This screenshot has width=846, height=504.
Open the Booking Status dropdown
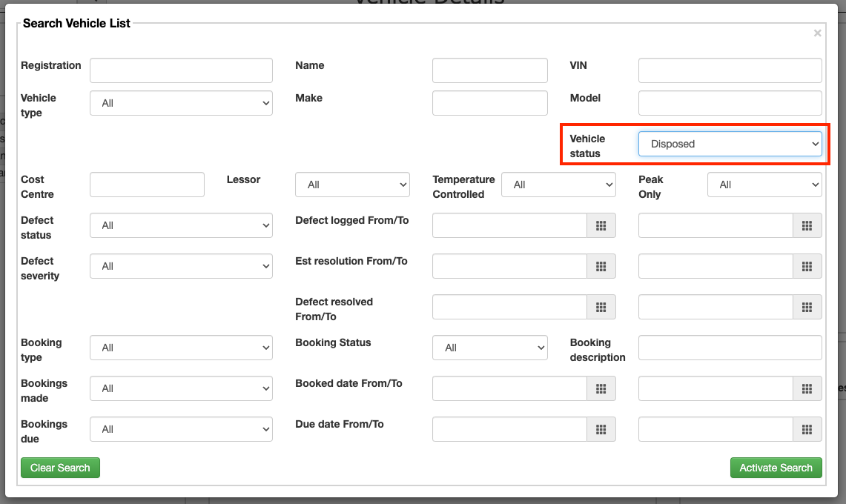(489, 348)
